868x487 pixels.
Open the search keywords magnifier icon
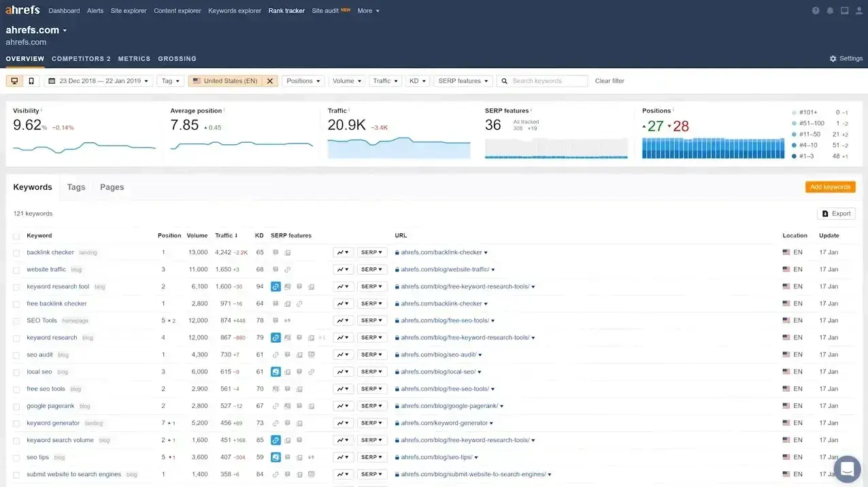click(503, 80)
